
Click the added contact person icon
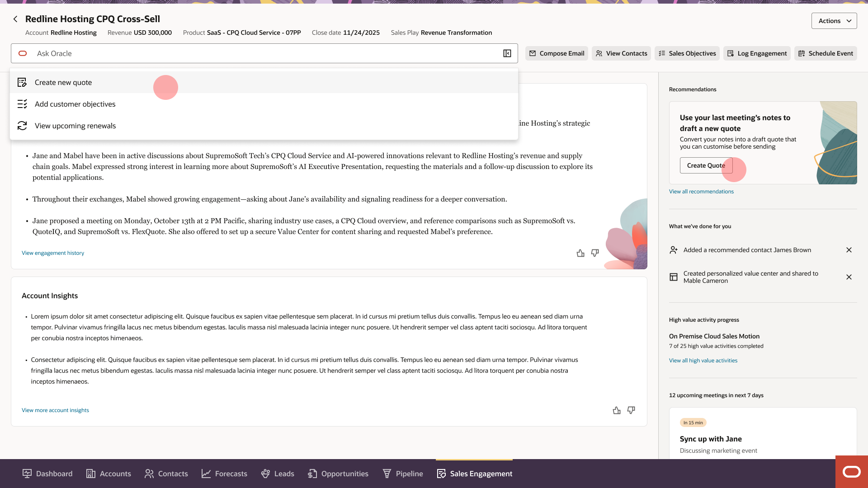674,250
